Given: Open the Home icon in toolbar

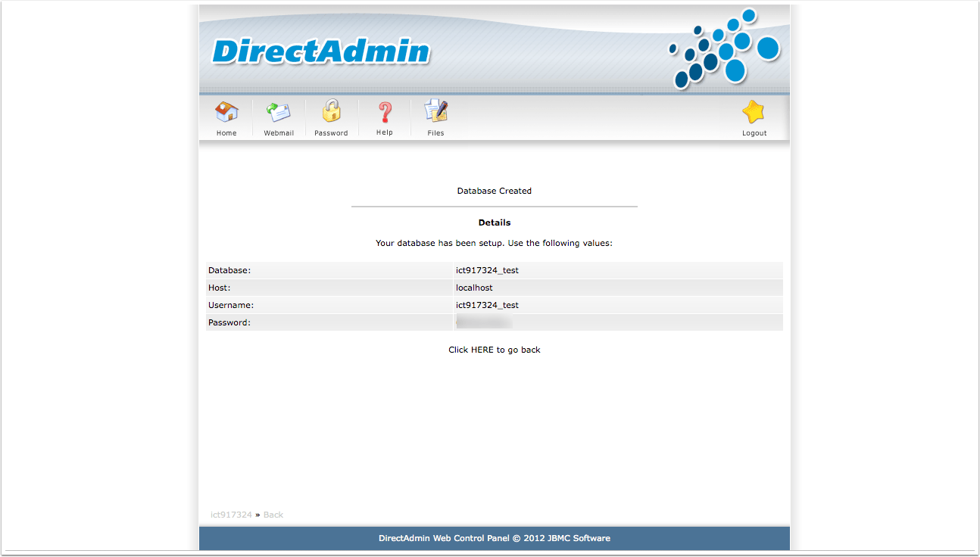Looking at the screenshot, I should coord(226,113).
